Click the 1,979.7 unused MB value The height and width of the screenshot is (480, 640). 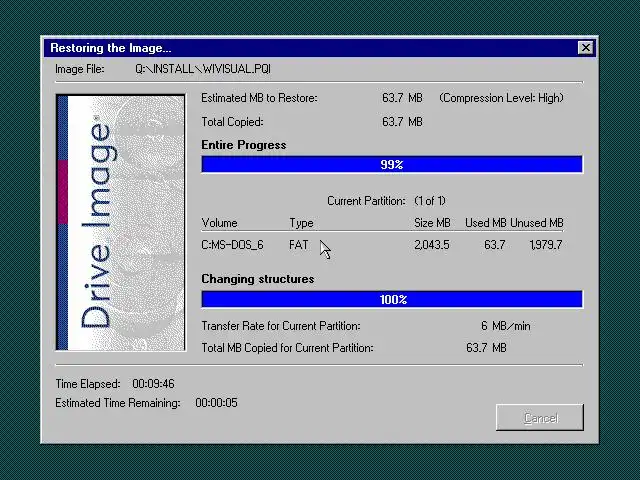click(546, 245)
